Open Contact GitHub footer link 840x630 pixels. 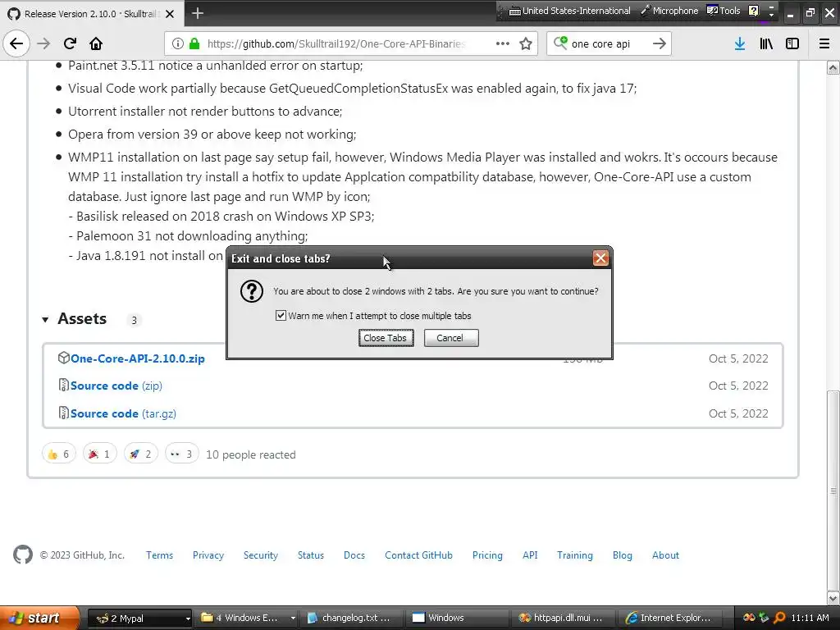tap(418, 555)
